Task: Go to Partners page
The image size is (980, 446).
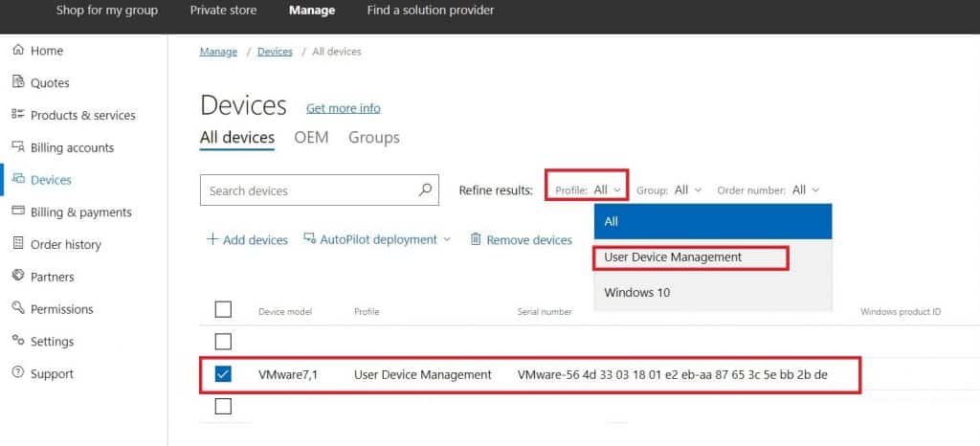Action: pyautogui.click(x=53, y=277)
